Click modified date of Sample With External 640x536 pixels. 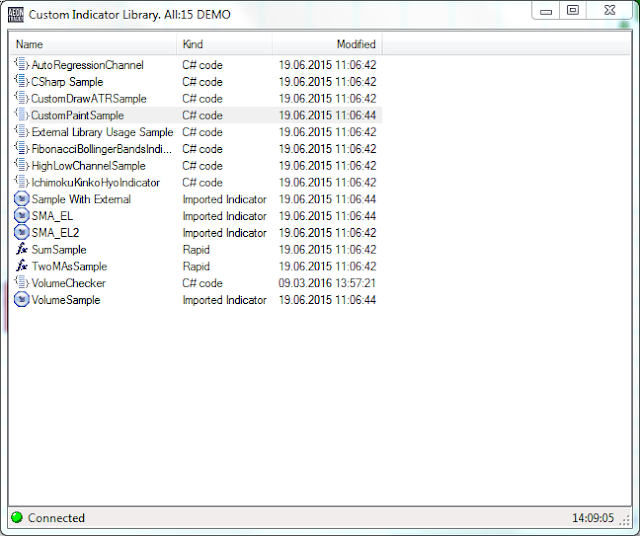[327, 199]
